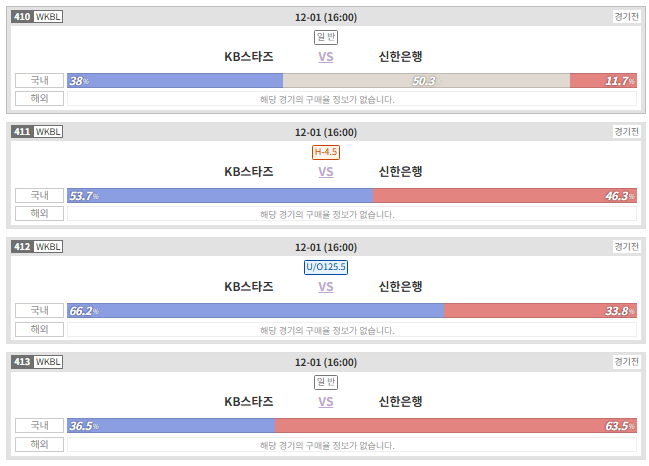Click the 63.5% red bar in match 413

click(x=456, y=426)
